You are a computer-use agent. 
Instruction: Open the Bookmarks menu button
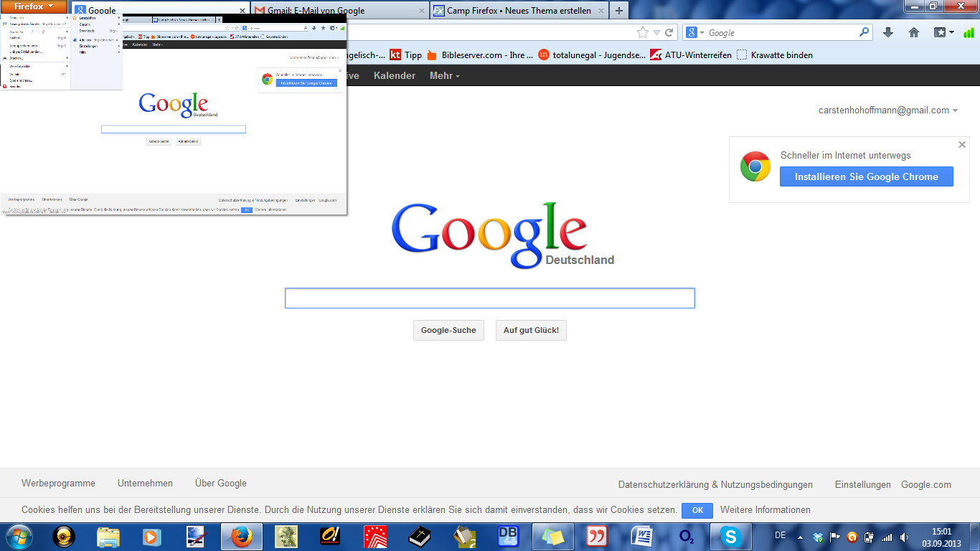pyautogui.click(x=943, y=32)
